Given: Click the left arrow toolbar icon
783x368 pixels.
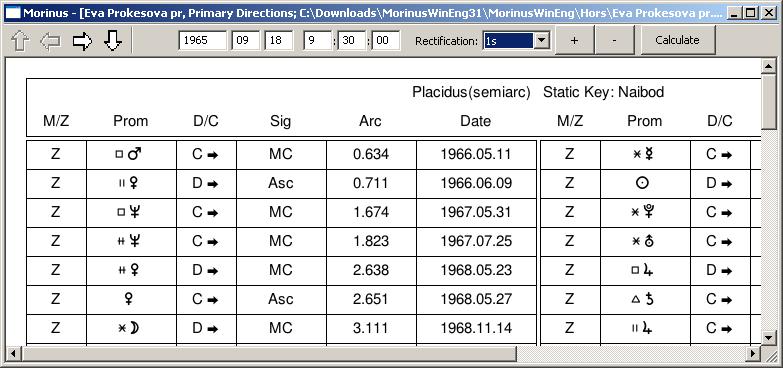Looking at the screenshot, I should [50, 41].
